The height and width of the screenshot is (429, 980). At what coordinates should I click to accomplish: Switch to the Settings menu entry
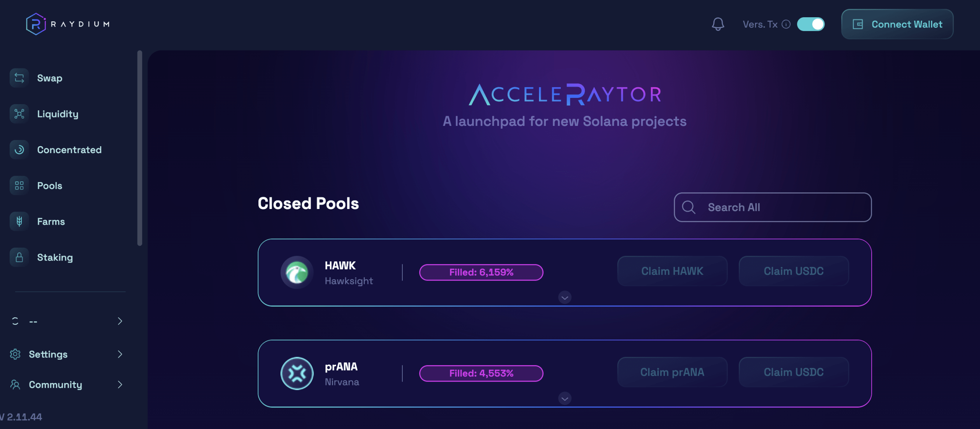click(48, 354)
